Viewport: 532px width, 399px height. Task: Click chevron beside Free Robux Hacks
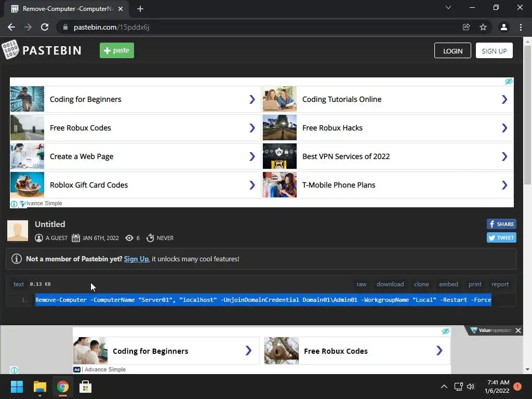(x=504, y=128)
